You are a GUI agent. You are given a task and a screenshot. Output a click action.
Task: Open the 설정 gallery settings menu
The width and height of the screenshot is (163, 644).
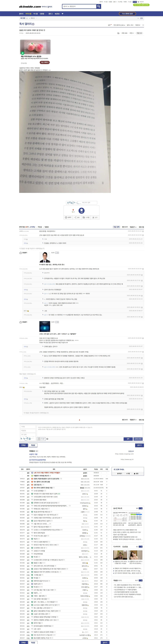(109, 25)
